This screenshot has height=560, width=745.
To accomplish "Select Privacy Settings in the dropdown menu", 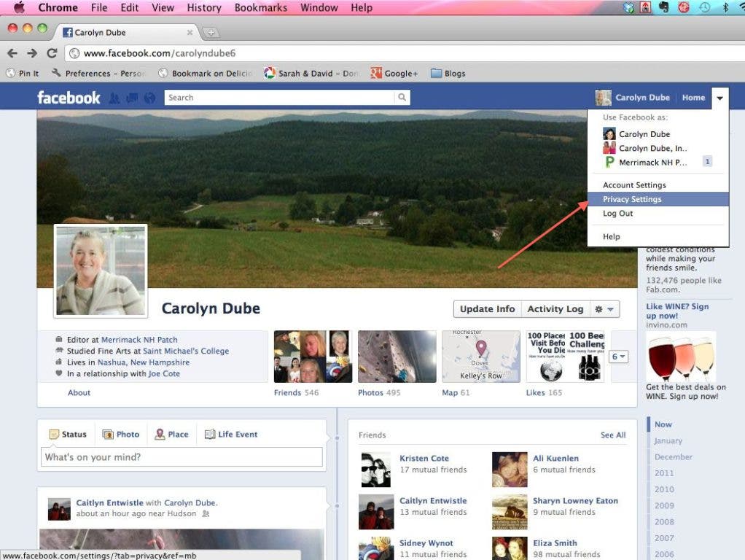I will pyautogui.click(x=658, y=199).
